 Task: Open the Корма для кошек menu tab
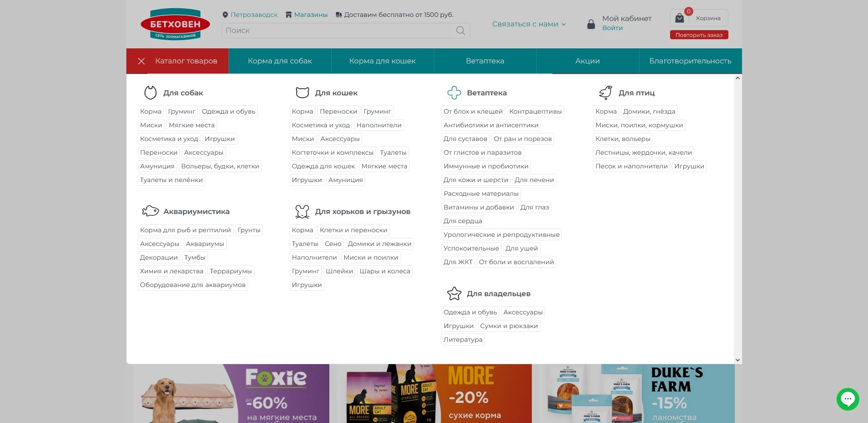click(x=382, y=61)
